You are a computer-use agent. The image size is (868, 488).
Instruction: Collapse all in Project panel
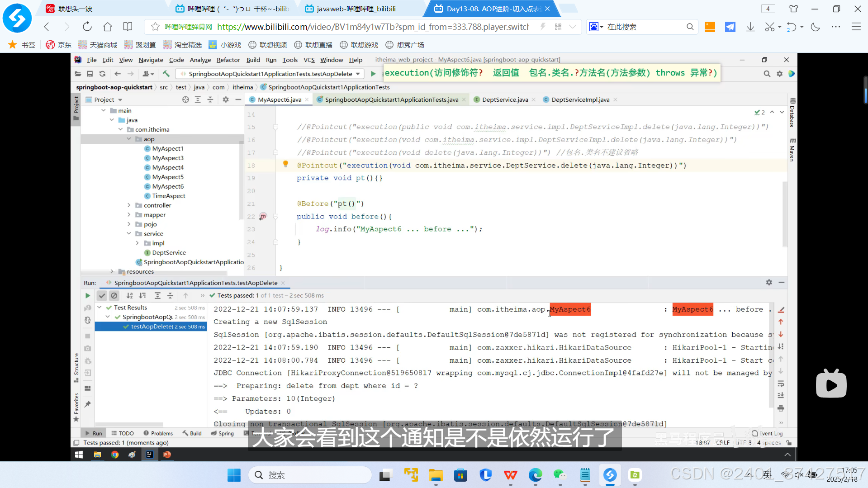[x=210, y=99]
